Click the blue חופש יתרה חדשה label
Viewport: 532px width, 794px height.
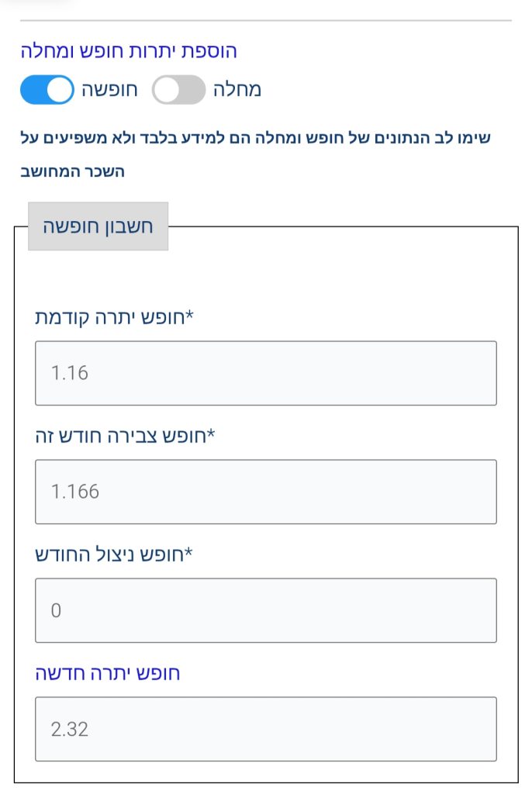coord(108,673)
